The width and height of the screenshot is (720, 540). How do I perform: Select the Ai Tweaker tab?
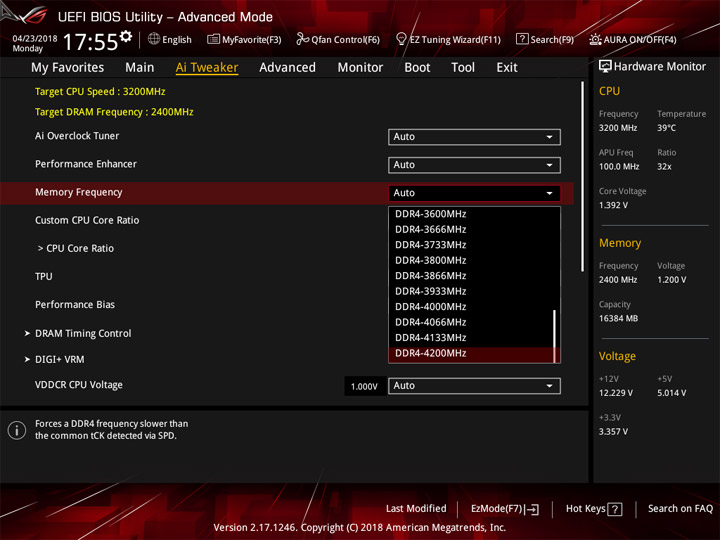point(207,68)
